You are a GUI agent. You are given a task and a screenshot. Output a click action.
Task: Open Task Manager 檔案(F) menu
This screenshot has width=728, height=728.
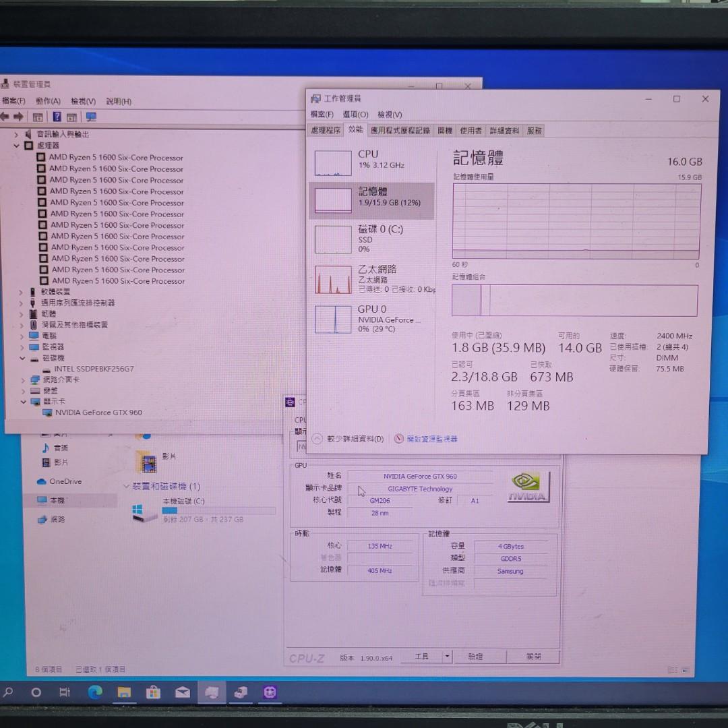click(322, 114)
